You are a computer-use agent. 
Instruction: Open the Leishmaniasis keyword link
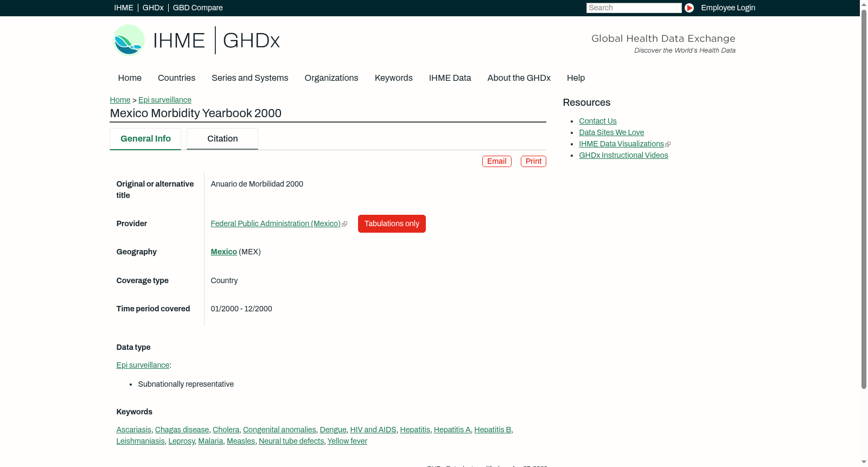click(x=141, y=441)
